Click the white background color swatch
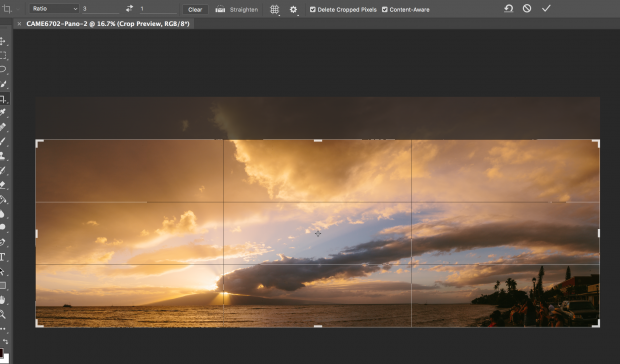Viewport: 620px width, 364px height. 6,359
